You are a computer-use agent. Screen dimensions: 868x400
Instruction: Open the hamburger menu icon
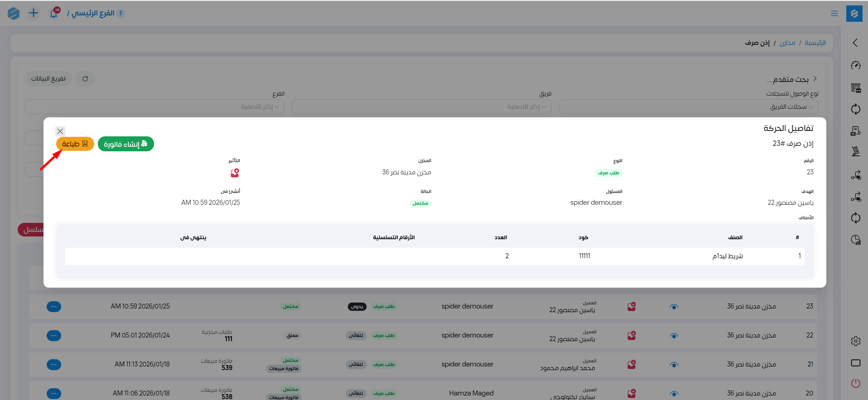[834, 14]
